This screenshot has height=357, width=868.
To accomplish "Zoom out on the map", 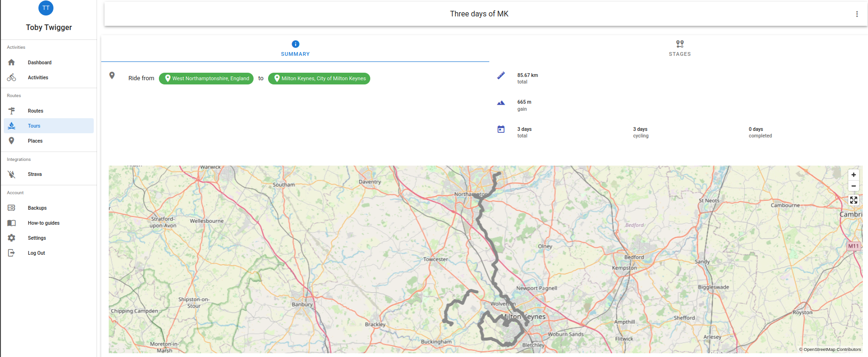I will coord(853,186).
